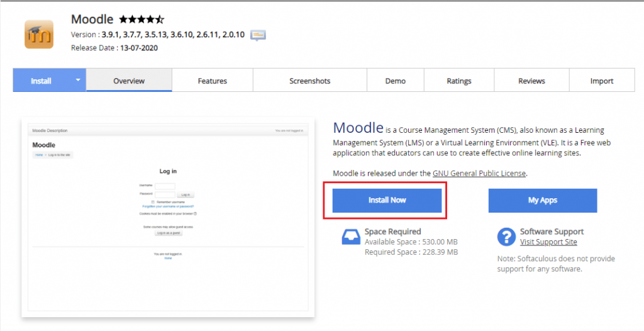
Task: Enlarge the Moodle login screenshot thumbnail
Action: [168, 216]
